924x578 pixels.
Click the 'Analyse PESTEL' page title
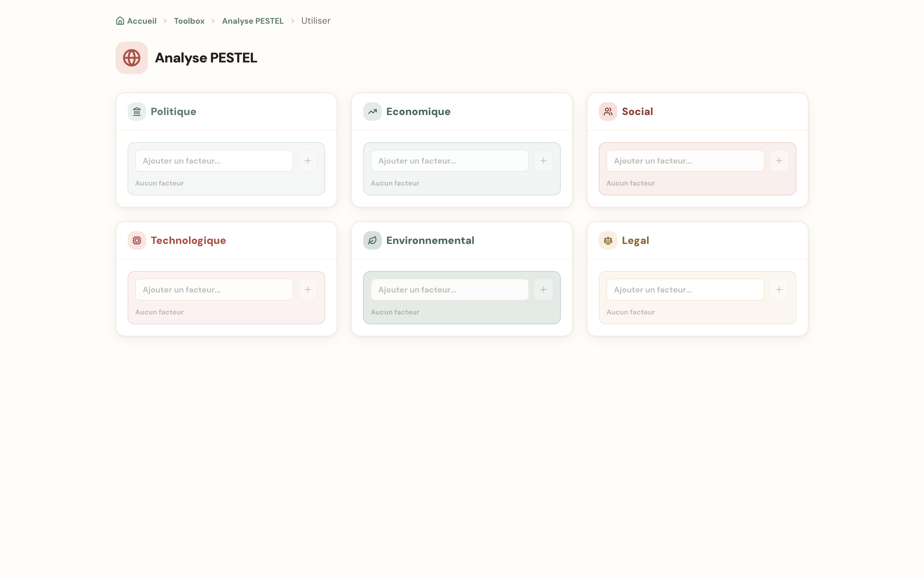(x=206, y=58)
